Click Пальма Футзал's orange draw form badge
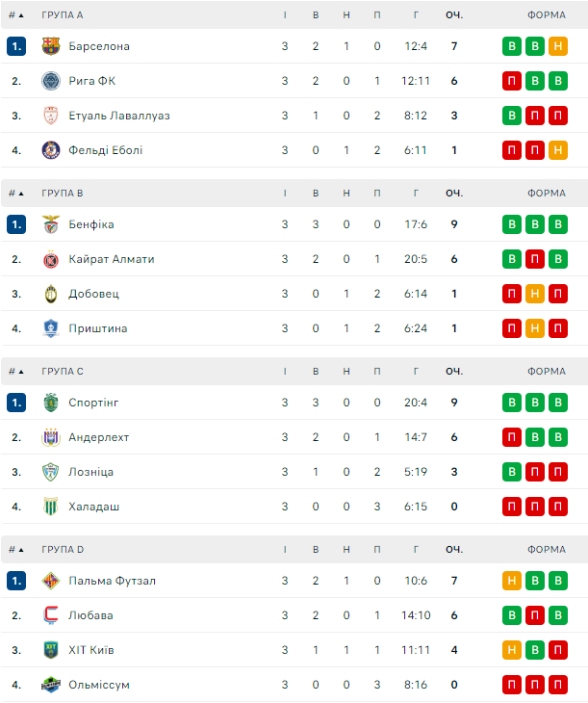The height and width of the screenshot is (703, 588). 512,581
